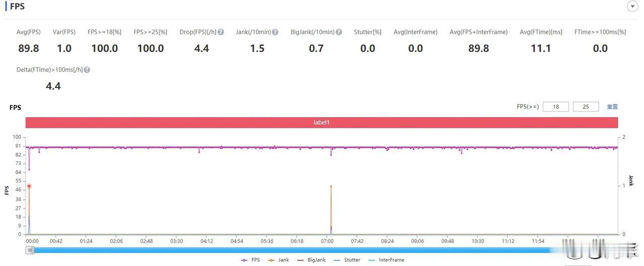Click the Avg(FPS) value 89.8

click(28, 48)
